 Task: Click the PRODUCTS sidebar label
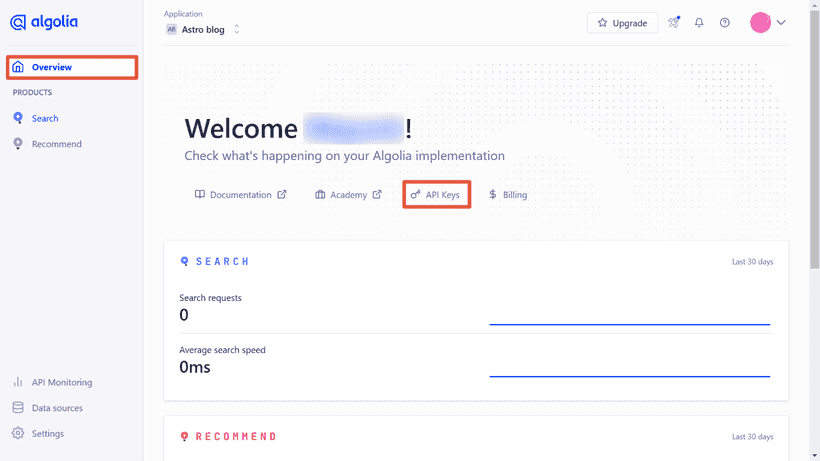(x=32, y=93)
